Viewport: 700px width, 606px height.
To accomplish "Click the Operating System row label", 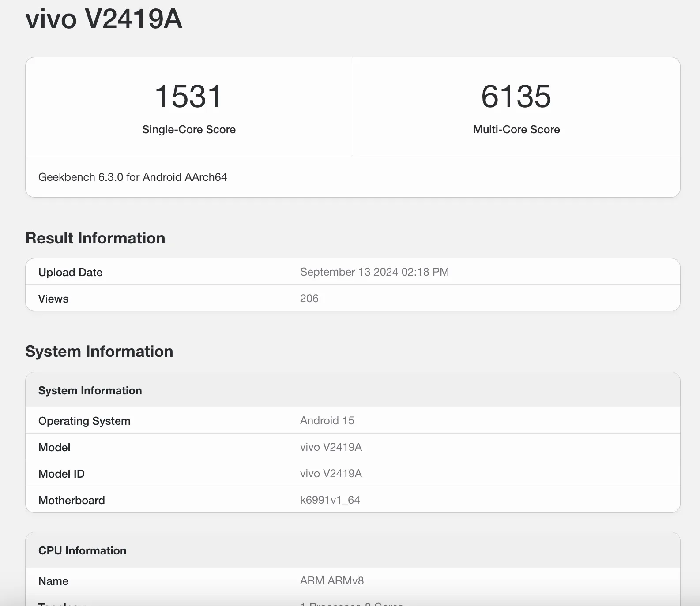I will [84, 421].
